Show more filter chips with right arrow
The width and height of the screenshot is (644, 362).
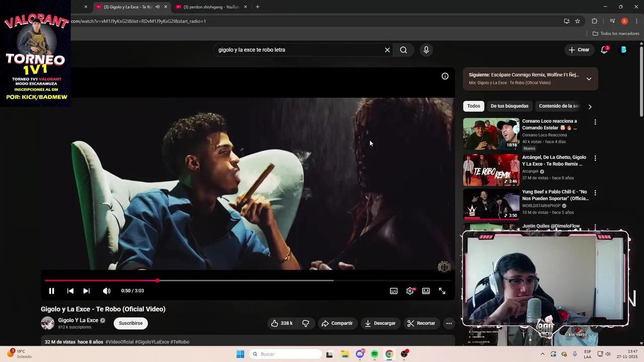click(590, 107)
